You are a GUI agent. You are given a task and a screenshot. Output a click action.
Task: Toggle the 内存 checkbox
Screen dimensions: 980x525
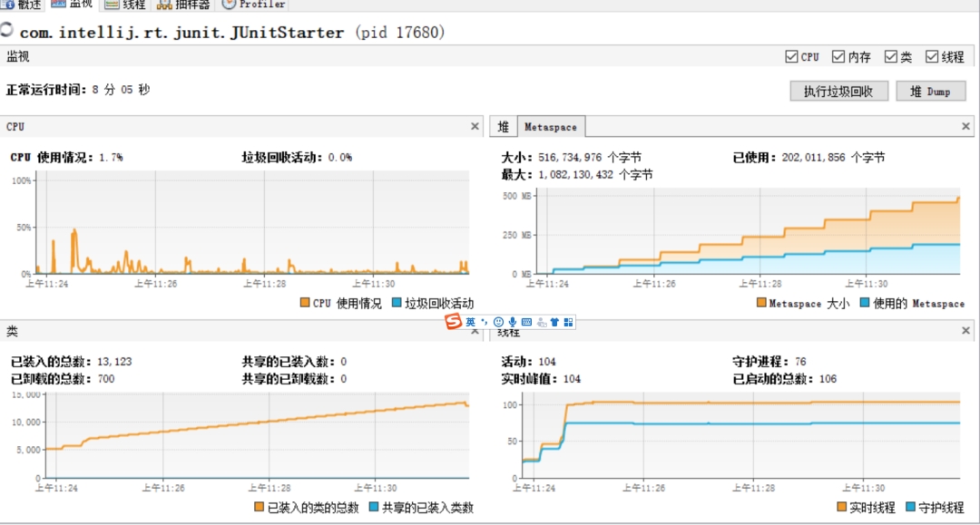click(x=838, y=57)
